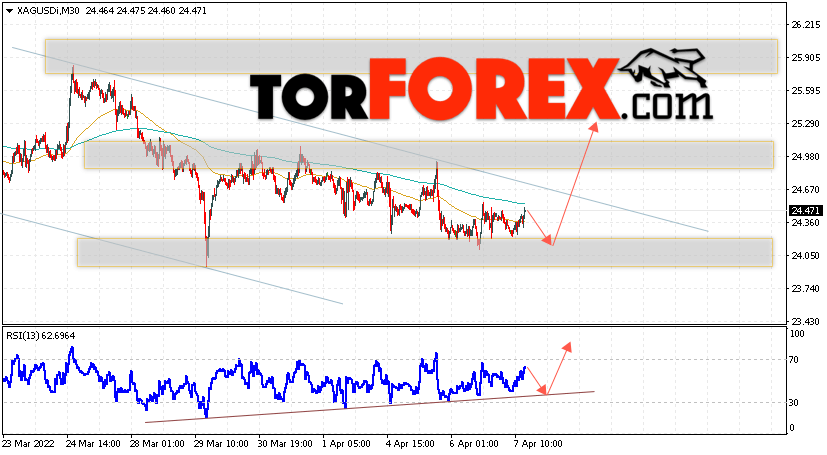827x455 pixels.
Task: Select the 4 Apr 15:00 time label
Action: point(410,443)
